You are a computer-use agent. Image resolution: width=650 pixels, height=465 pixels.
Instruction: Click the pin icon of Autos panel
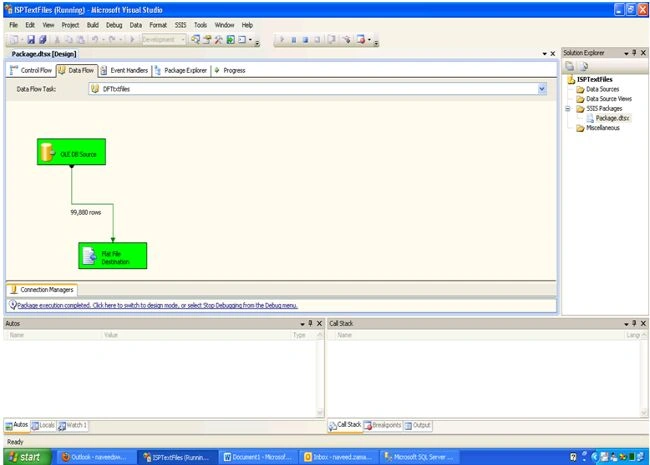pos(310,323)
